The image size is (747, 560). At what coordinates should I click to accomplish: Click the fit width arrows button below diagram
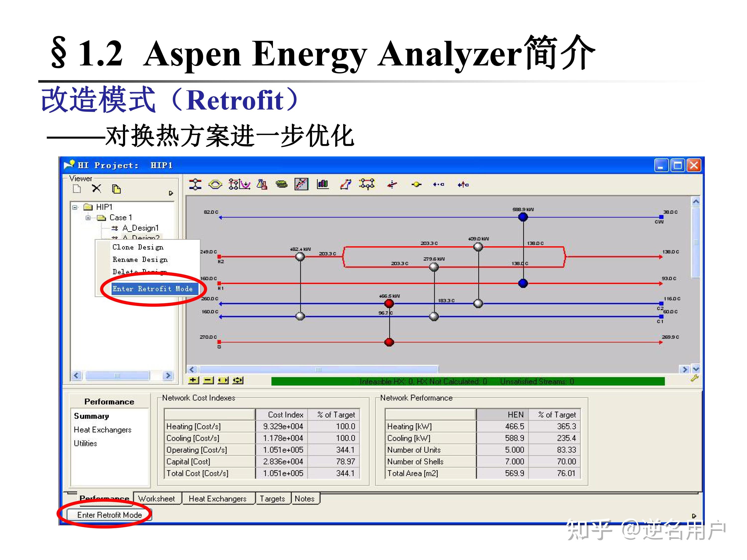(223, 380)
